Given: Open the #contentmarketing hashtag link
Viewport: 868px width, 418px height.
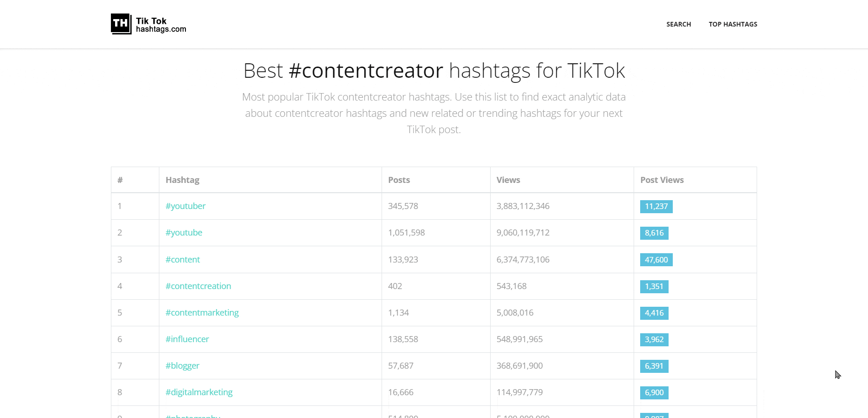Looking at the screenshot, I should pyautogui.click(x=202, y=313).
